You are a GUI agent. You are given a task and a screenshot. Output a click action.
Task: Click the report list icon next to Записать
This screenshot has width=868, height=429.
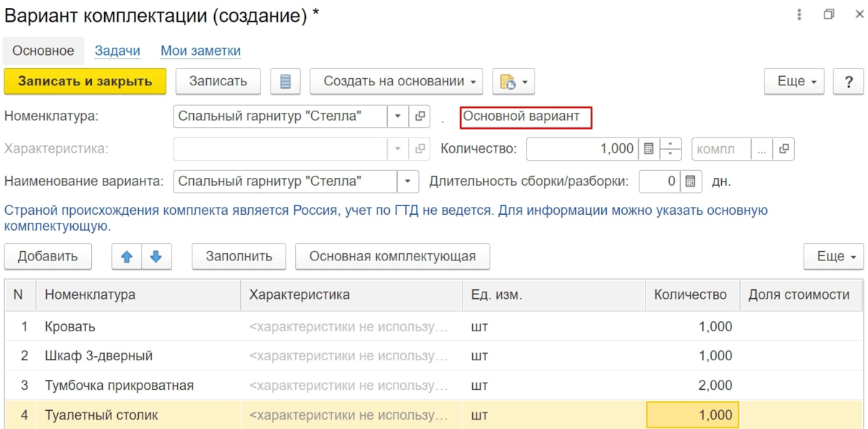(x=285, y=82)
